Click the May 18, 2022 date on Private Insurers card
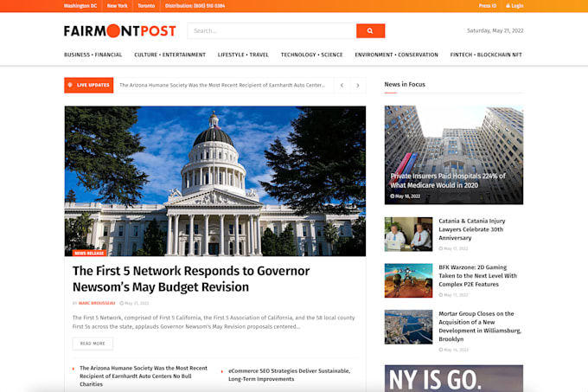588x392 pixels. click(407, 196)
